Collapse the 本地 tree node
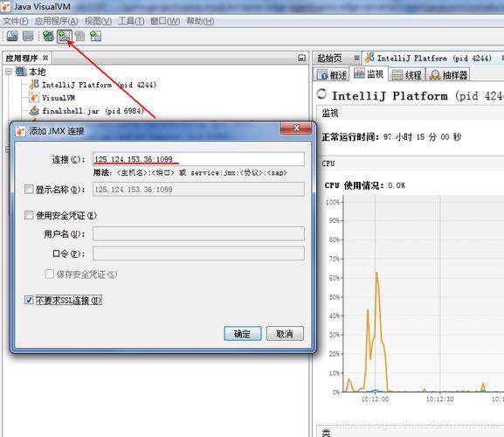This screenshot has width=504, height=437. (x=9, y=72)
